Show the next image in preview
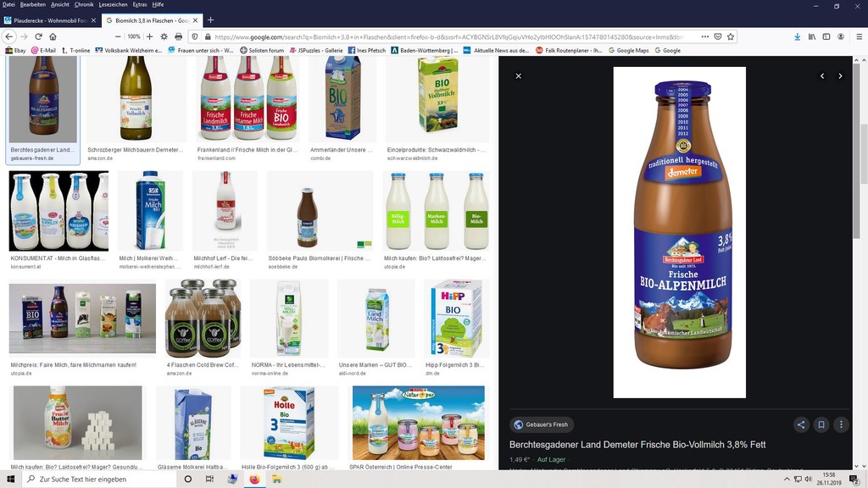Screen dimensions: 868x488 (x=840, y=75)
